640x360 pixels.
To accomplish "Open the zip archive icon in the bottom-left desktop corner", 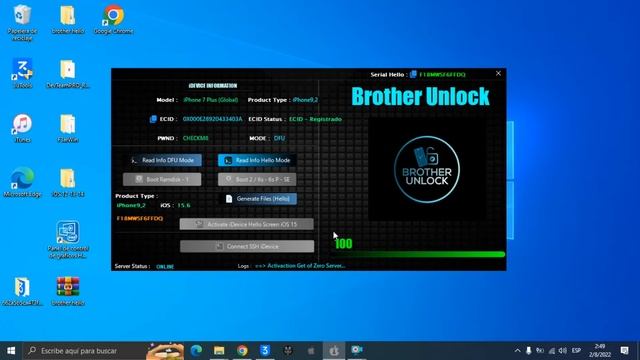I will tap(22, 291).
